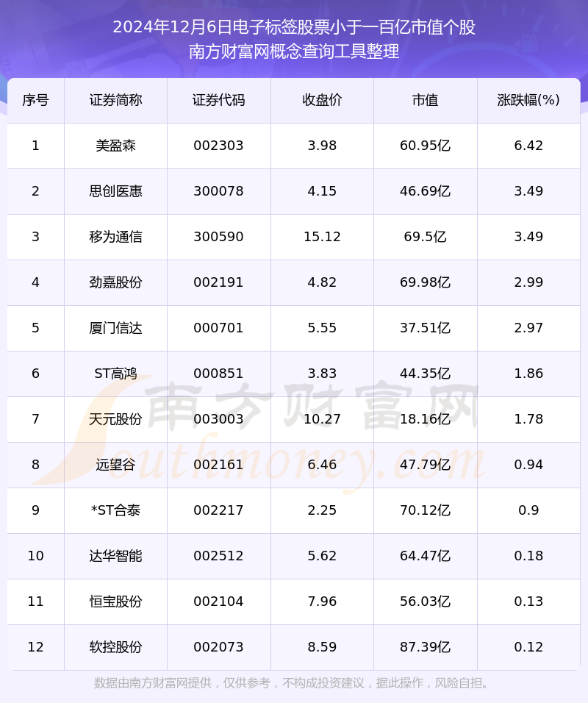Select stock name 移为通信
This screenshot has height=703, width=588.
(x=115, y=237)
